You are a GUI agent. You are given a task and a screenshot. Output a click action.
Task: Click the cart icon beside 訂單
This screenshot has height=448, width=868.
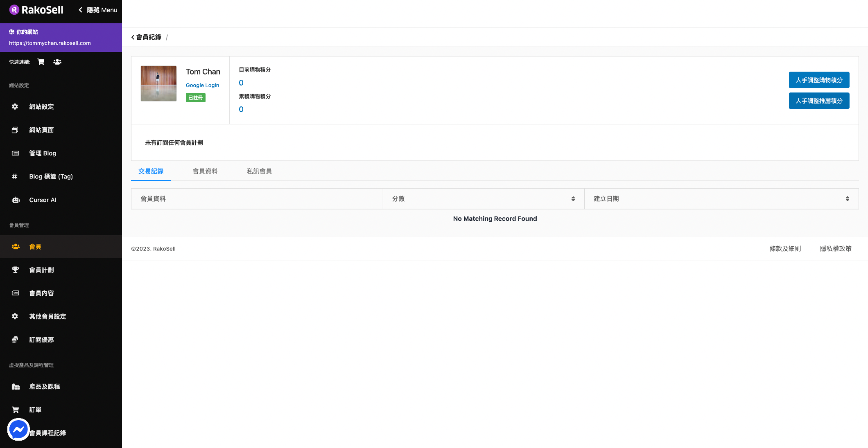pos(16,410)
